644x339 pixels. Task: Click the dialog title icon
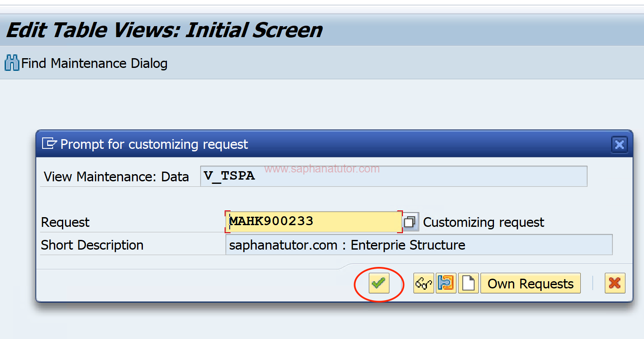pos(49,144)
